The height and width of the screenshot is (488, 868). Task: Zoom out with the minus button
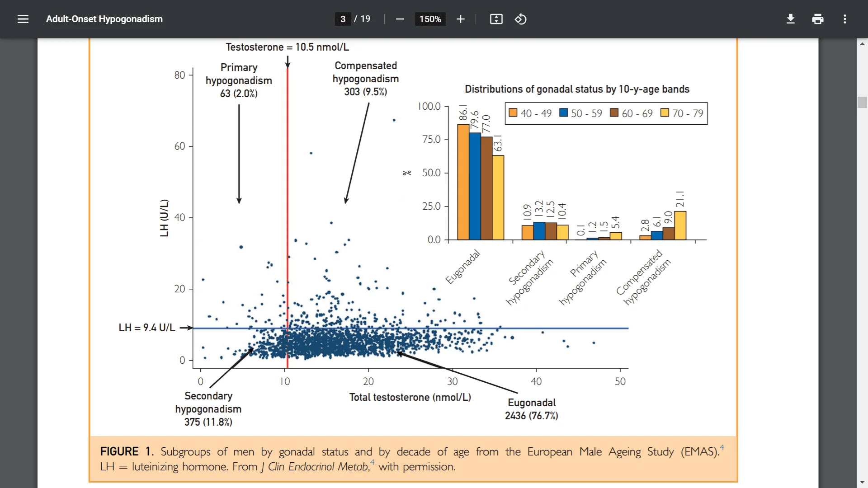(400, 19)
